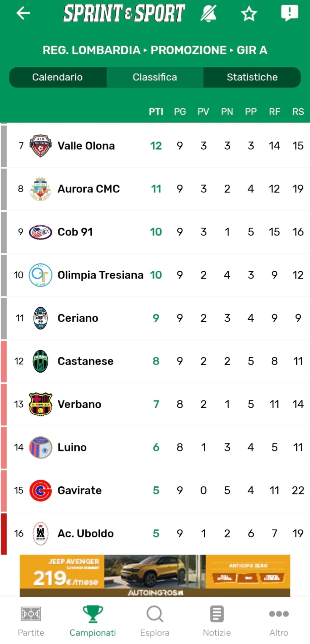Toggle the favorite star icon
Screen dimensions: 310x644
pos(249,14)
